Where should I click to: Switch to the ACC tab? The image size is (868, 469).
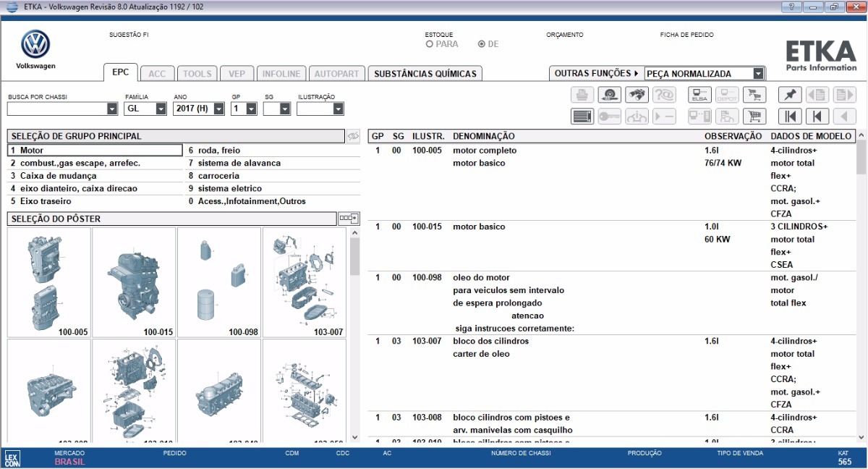(157, 74)
